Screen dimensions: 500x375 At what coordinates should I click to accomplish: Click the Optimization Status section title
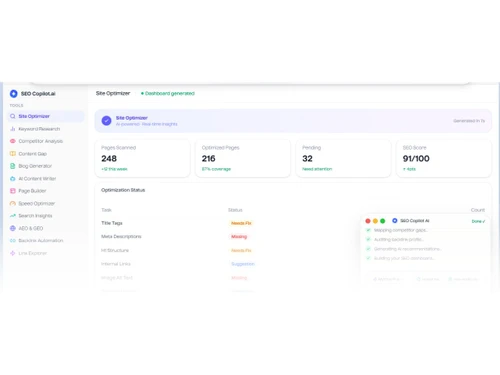[123, 190]
